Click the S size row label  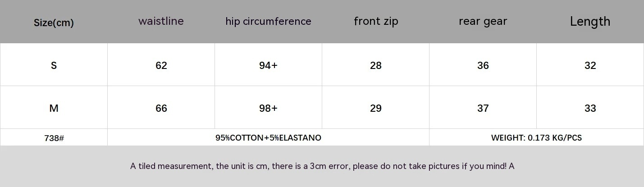click(x=54, y=65)
